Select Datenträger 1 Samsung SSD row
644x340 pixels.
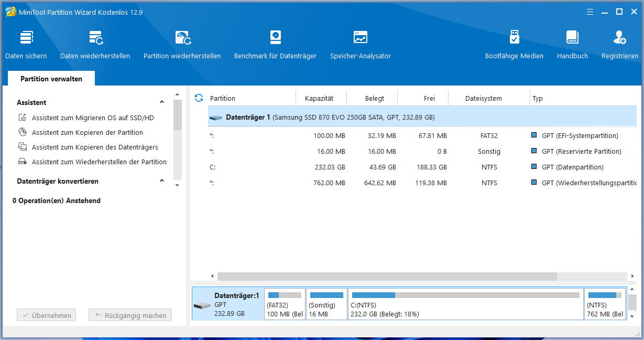422,117
